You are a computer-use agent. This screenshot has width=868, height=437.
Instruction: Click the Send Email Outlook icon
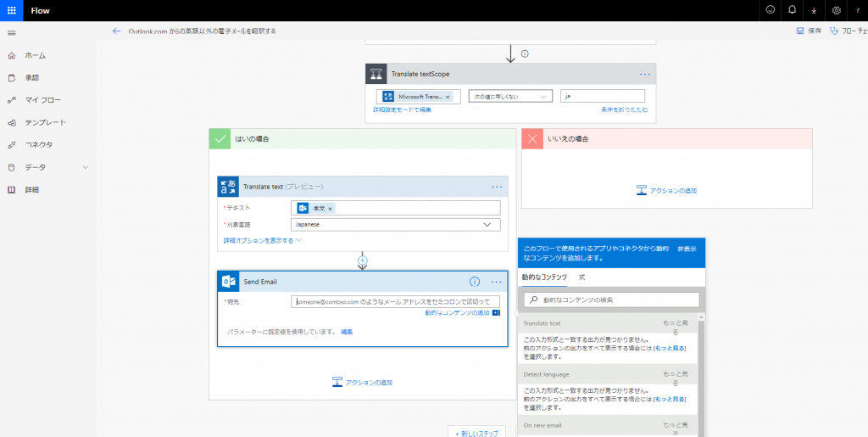pos(228,282)
